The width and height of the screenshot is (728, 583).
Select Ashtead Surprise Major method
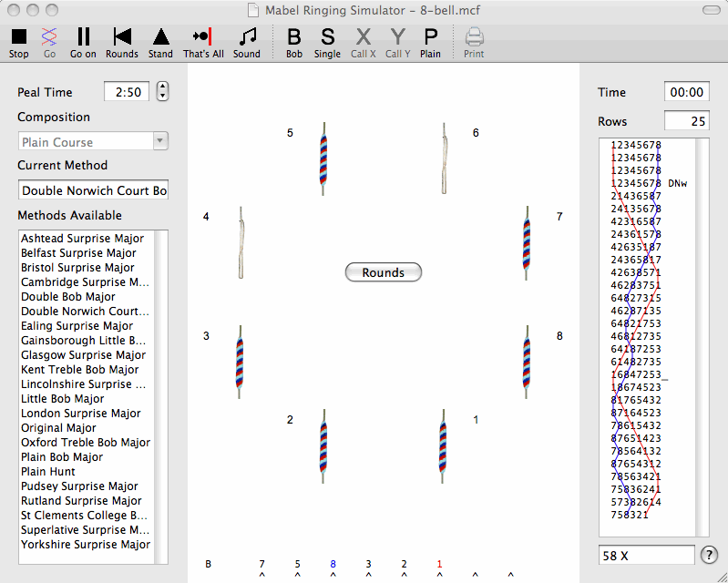[82, 238]
